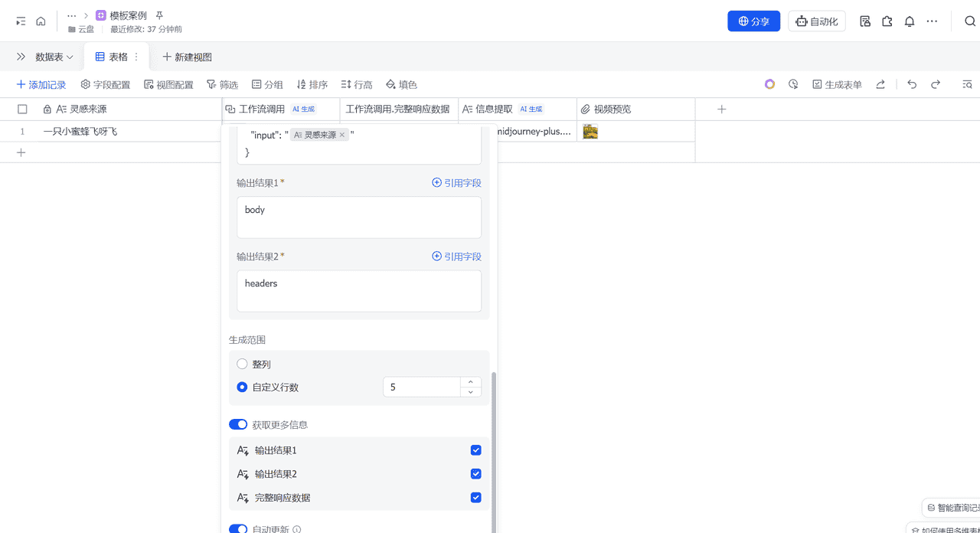This screenshot has width=980, height=533.
Task: Disable the 获取更多信息 toggle
Action: pyautogui.click(x=238, y=423)
